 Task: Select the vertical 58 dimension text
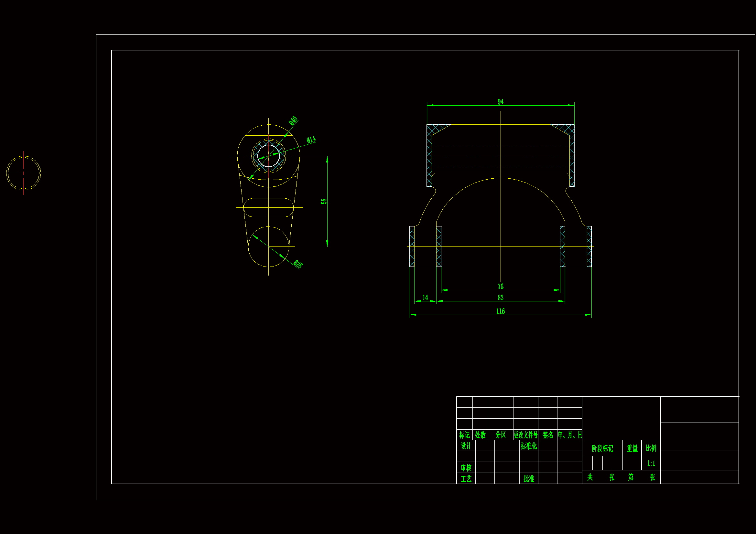324,201
